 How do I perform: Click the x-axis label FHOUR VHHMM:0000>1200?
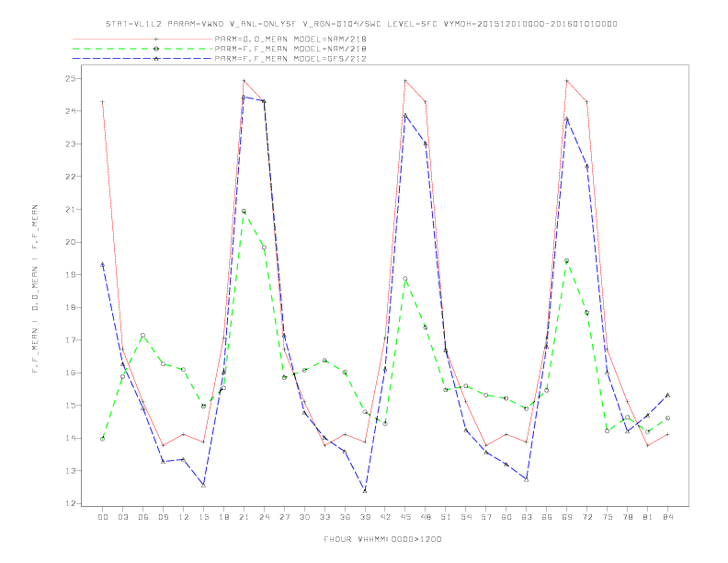382,539
